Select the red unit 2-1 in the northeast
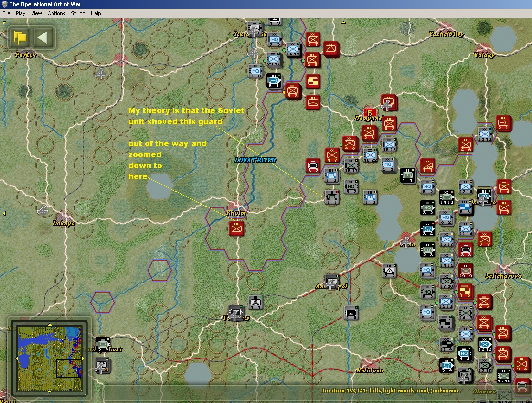 [x=503, y=123]
